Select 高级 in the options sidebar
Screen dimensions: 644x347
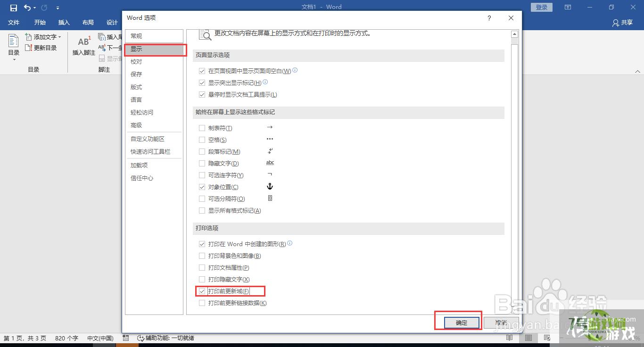(154, 125)
